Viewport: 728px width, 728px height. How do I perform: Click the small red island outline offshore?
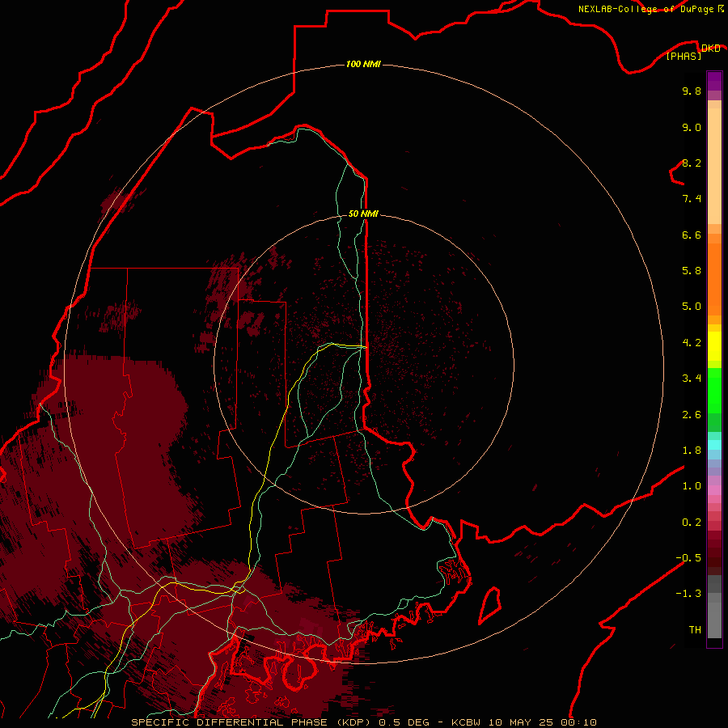click(490, 605)
